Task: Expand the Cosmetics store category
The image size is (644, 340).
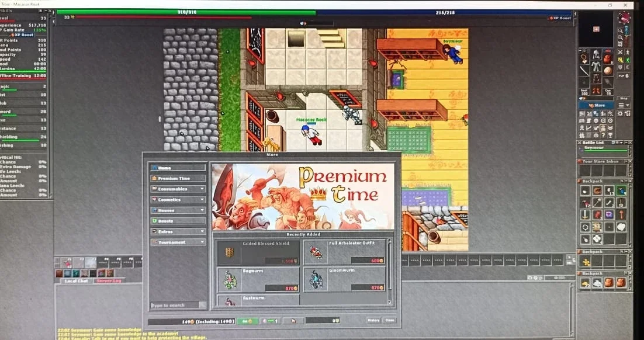Action: 178,200
